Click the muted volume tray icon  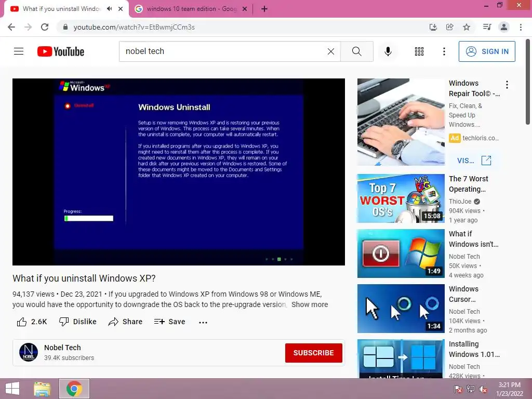click(x=483, y=389)
